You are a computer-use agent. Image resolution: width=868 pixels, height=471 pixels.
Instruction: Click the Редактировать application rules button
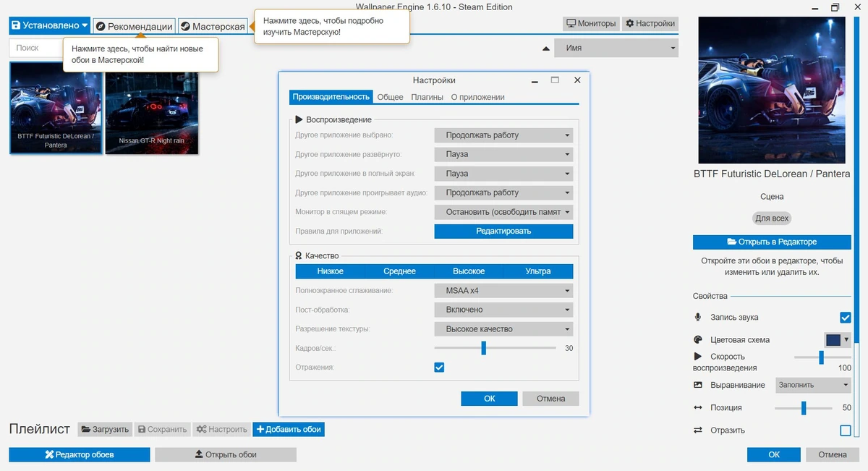(x=503, y=231)
